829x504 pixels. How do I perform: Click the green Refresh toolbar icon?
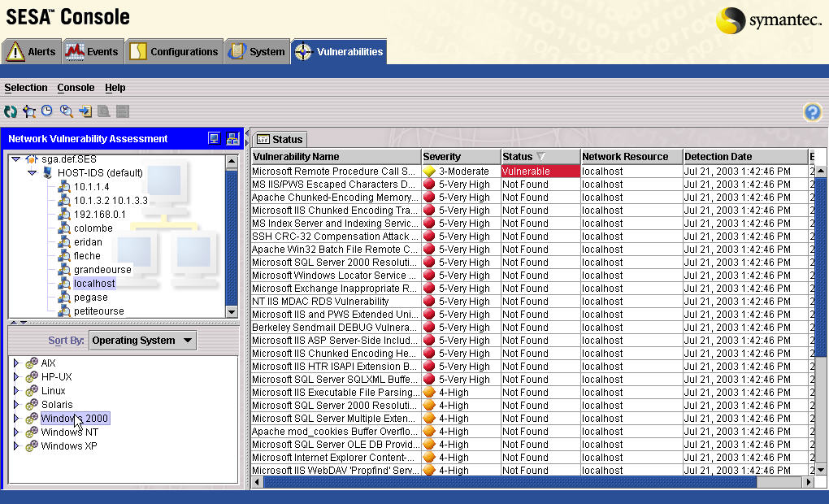click(x=11, y=111)
